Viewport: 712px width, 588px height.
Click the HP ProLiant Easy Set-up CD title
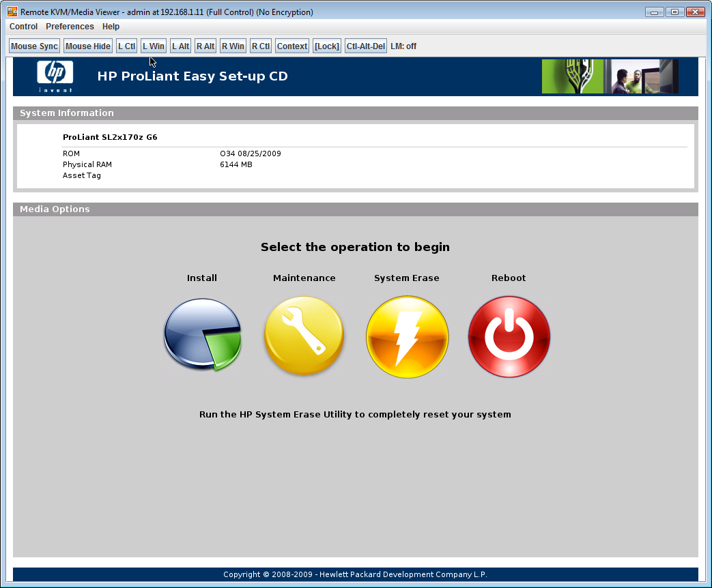[193, 76]
